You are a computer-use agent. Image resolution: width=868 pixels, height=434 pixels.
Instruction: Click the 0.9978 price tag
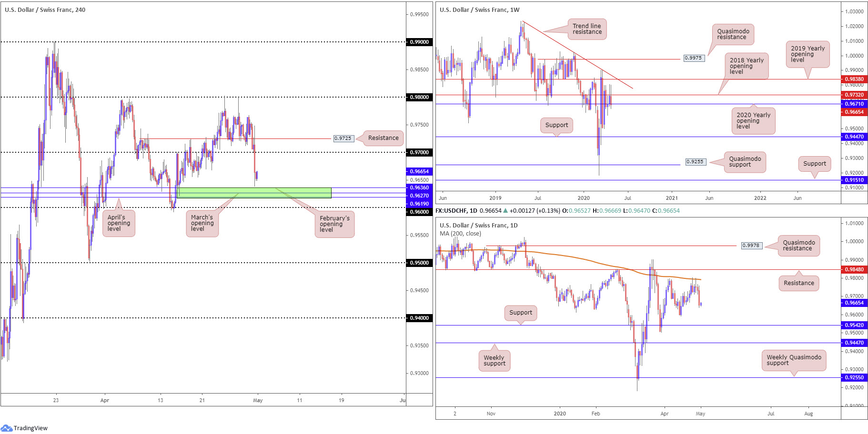(751, 246)
